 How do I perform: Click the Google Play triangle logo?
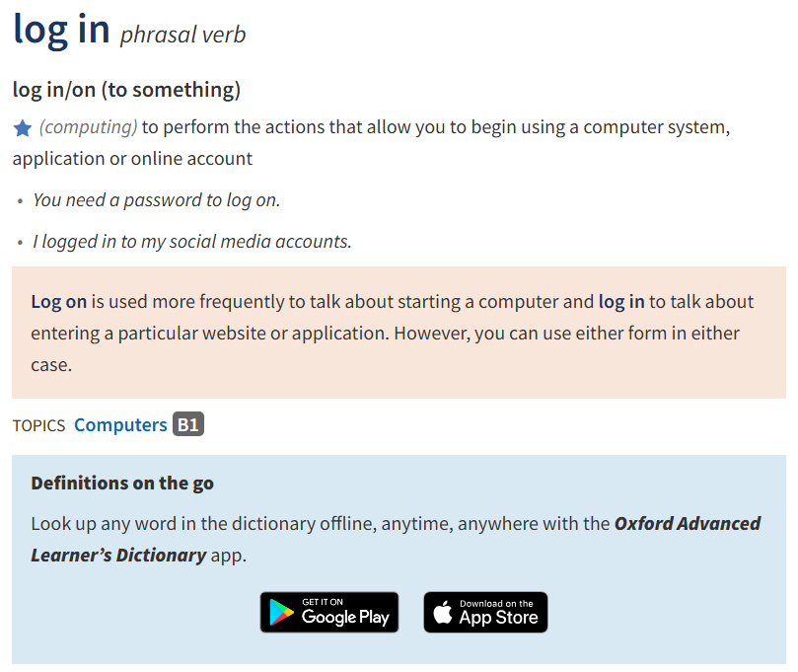tap(281, 612)
